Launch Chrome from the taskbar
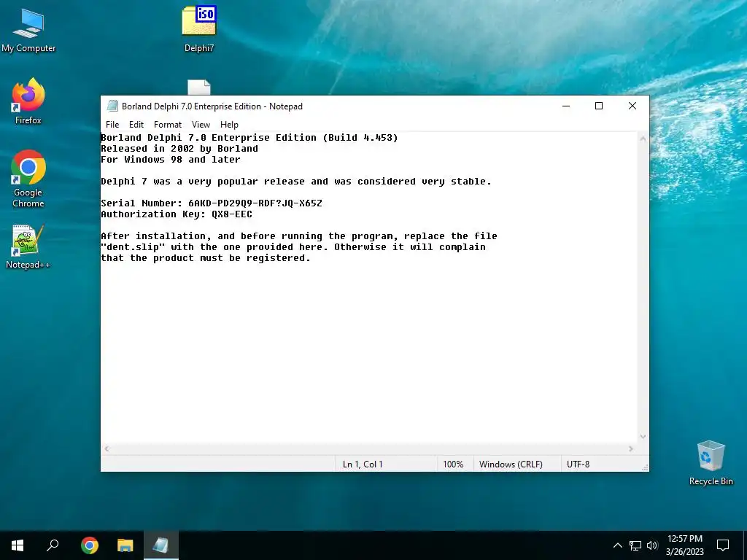Screen dimensions: 747x560 [90, 545]
